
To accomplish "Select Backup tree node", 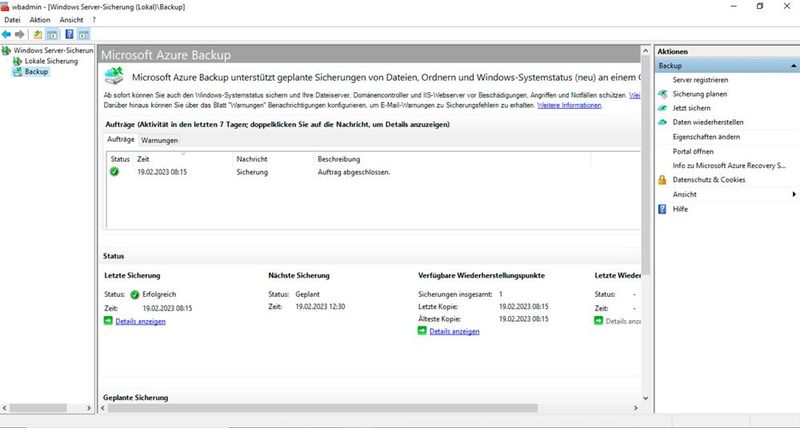I will point(36,72).
